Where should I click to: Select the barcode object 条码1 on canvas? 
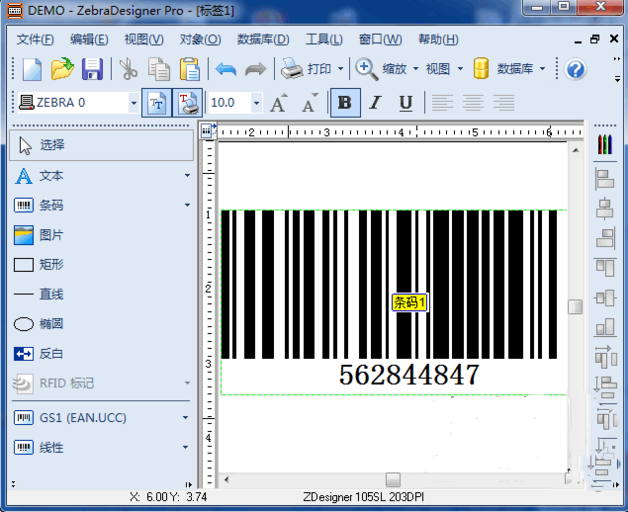click(410, 302)
